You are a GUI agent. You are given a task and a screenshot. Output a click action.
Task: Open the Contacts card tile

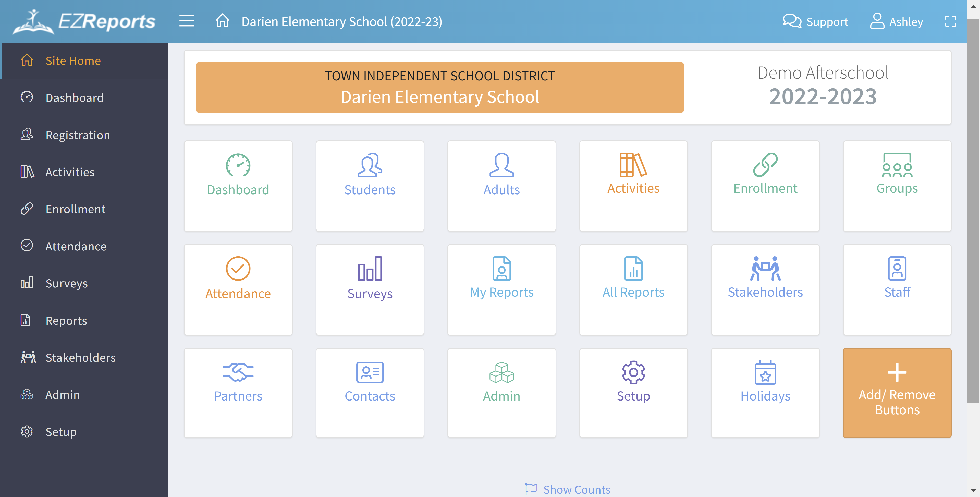369,393
